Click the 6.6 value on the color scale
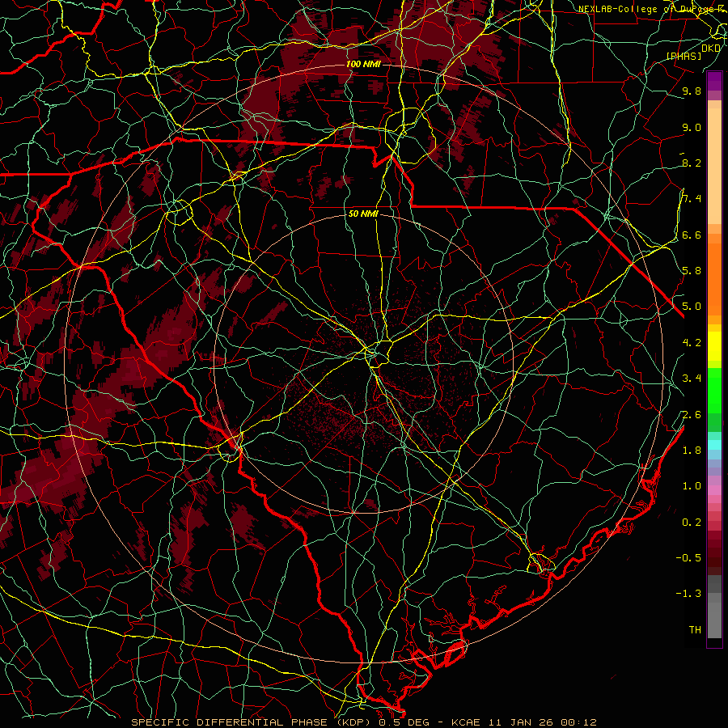Image resolution: width=728 pixels, height=728 pixels. pyautogui.click(x=692, y=235)
